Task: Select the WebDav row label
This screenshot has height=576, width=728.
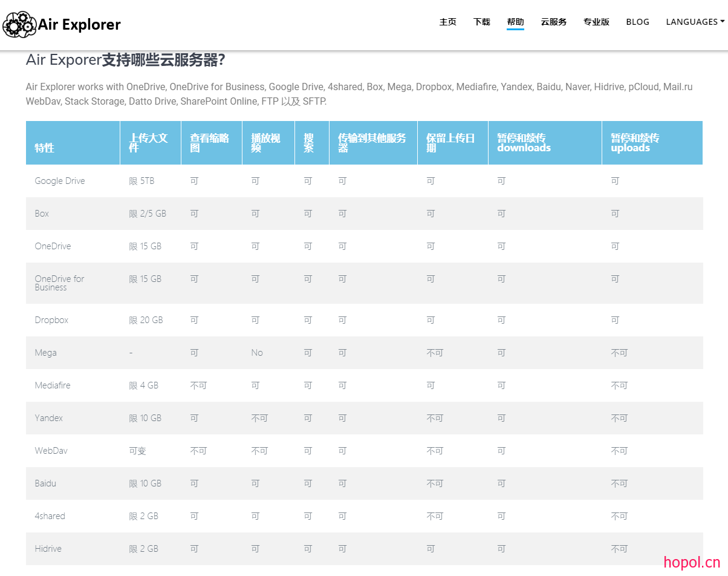Action: 51,451
